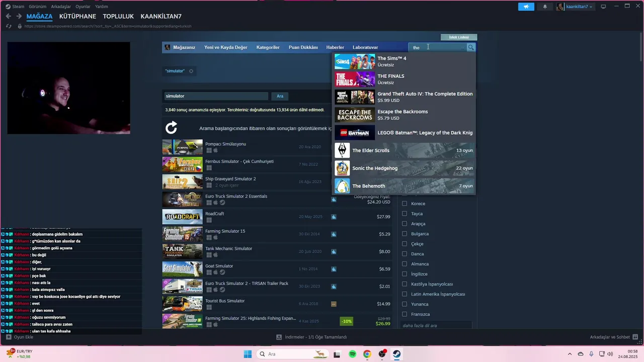
Task: Tick the Yunanca language checkbox
Action: point(405,304)
